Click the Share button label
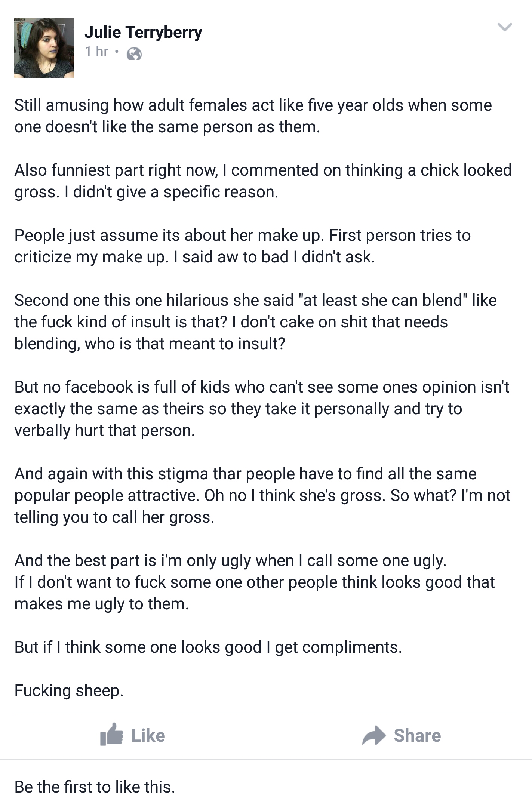 tap(417, 736)
